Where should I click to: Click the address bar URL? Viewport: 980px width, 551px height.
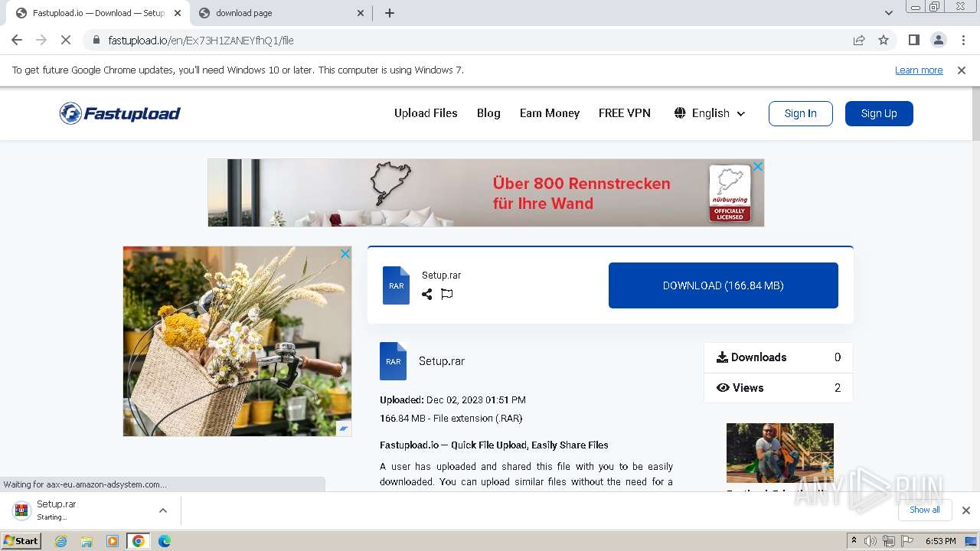[201, 41]
